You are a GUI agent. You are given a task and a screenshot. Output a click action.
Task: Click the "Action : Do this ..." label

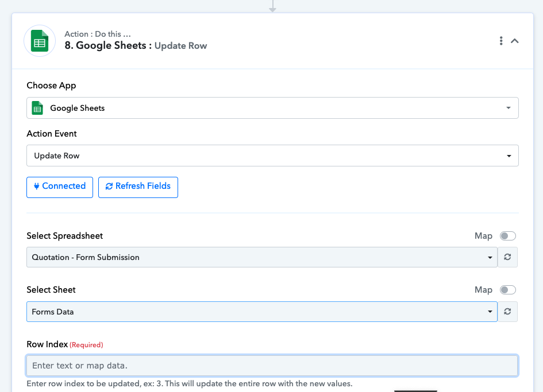pyautogui.click(x=97, y=34)
